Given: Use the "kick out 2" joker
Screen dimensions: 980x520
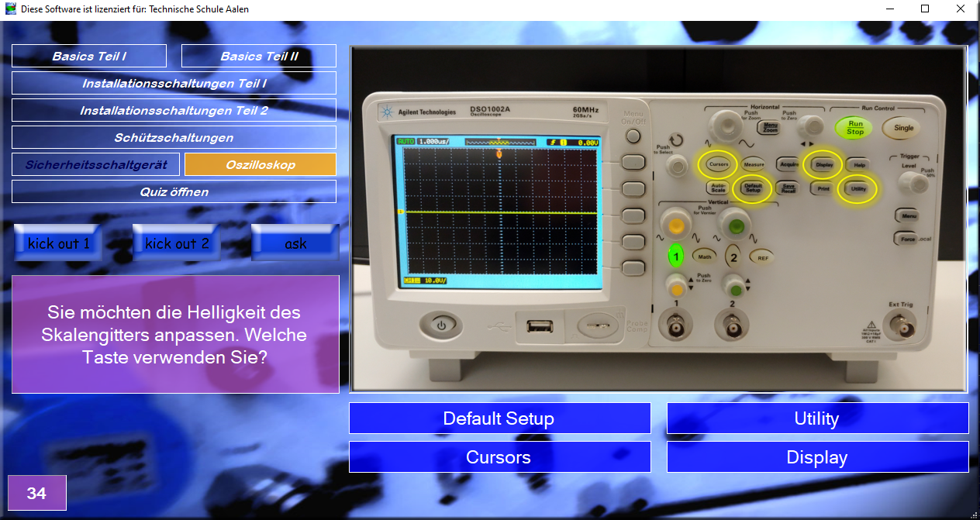Looking at the screenshot, I should point(177,243).
